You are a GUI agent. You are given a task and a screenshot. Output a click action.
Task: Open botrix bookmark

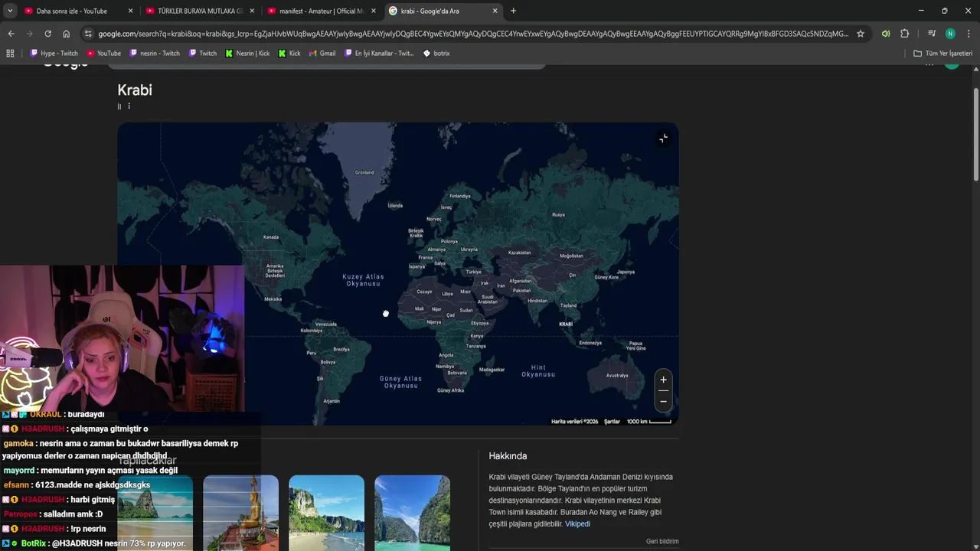click(436, 54)
